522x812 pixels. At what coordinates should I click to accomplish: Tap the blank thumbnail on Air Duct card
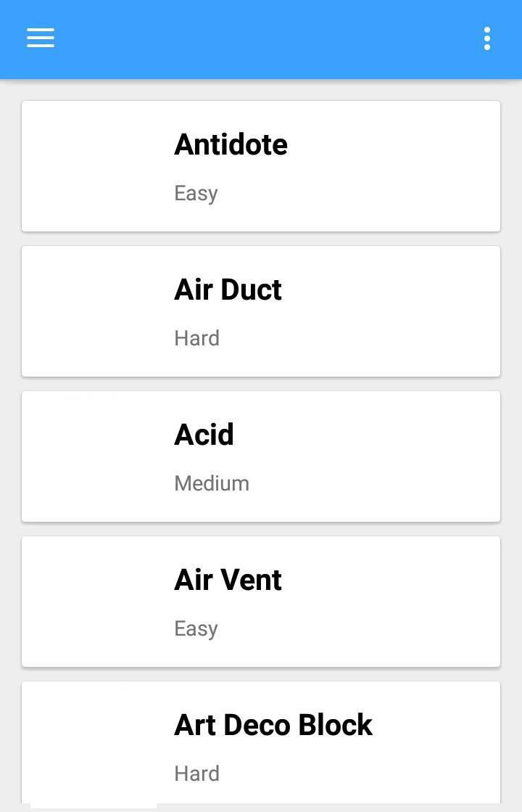[x=94, y=311]
